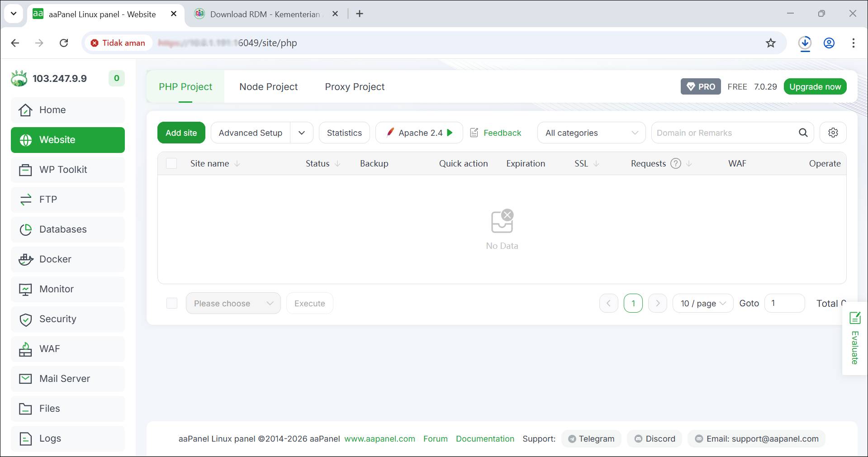868x457 pixels.
Task: Bookmark this page with star icon
Action: point(770,43)
